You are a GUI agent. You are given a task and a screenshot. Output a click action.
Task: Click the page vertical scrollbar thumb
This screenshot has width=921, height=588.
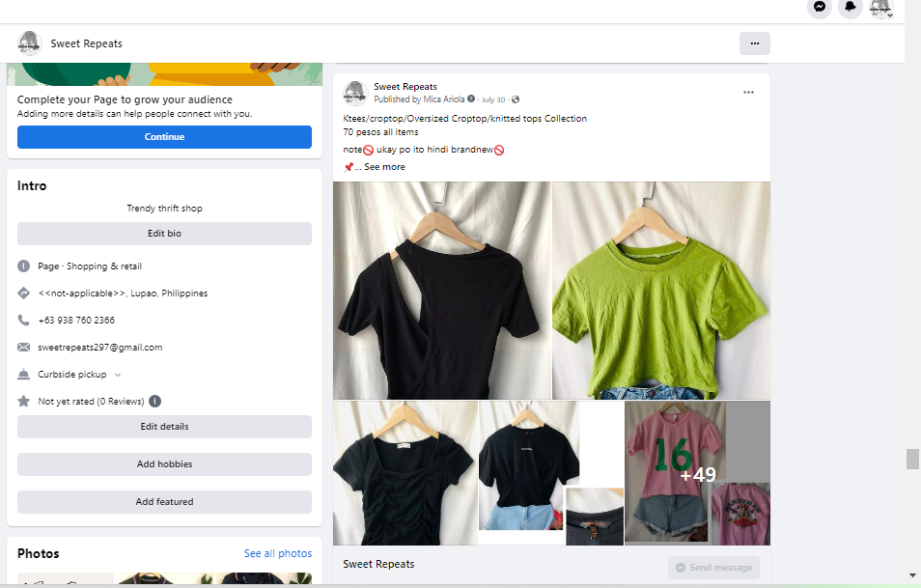click(x=912, y=459)
